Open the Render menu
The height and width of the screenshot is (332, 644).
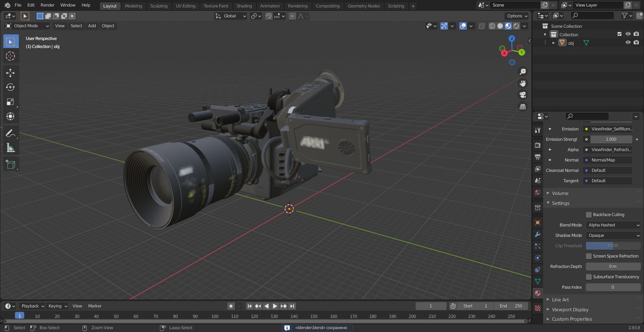pyautogui.click(x=47, y=5)
